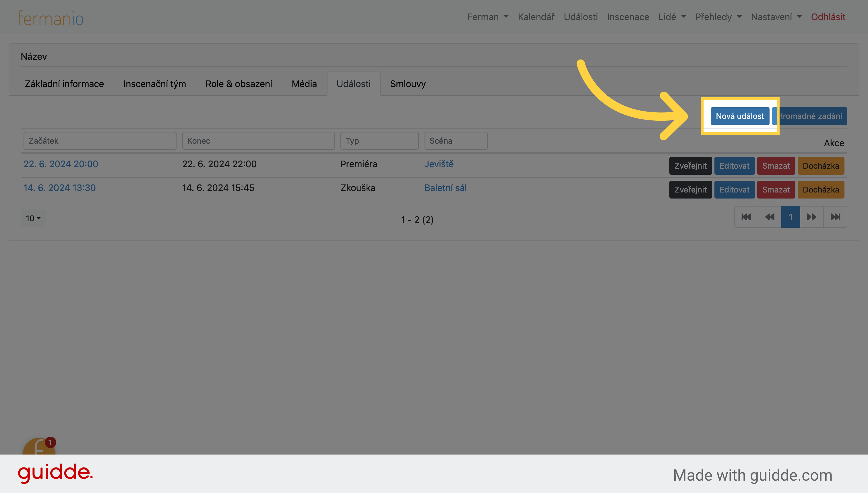Click the end time 22. 6. 2024 22:00
The height and width of the screenshot is (493, 868).
[x=219, y=164]
